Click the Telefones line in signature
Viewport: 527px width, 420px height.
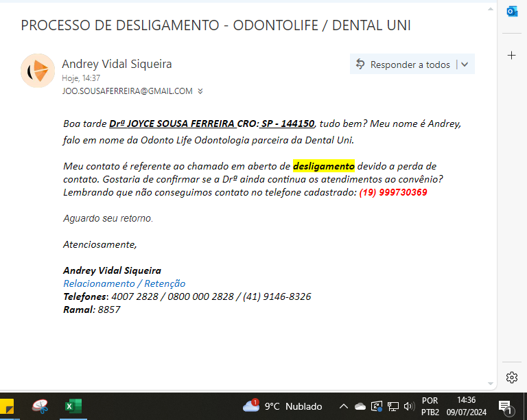[187, 296]
